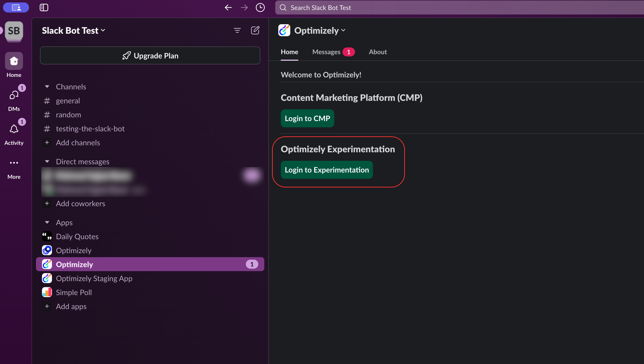Collapse the Direct messages section

47,161
